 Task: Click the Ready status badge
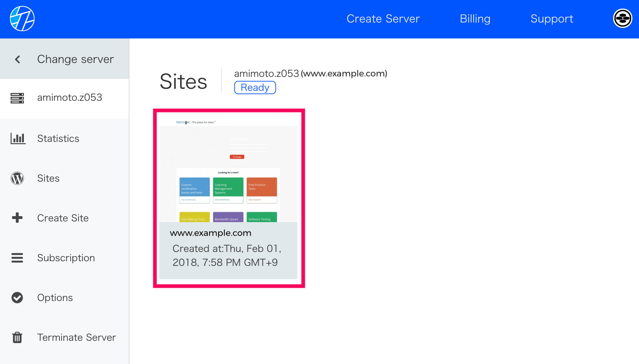point(255,87)
